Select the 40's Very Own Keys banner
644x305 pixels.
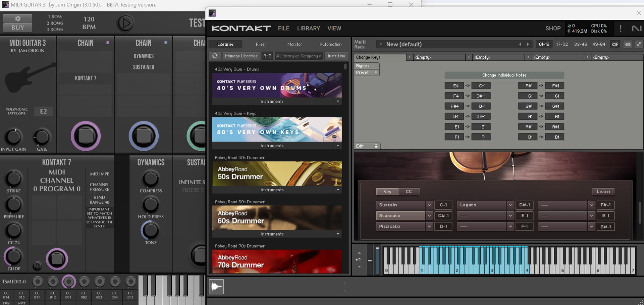click(277, 129)
